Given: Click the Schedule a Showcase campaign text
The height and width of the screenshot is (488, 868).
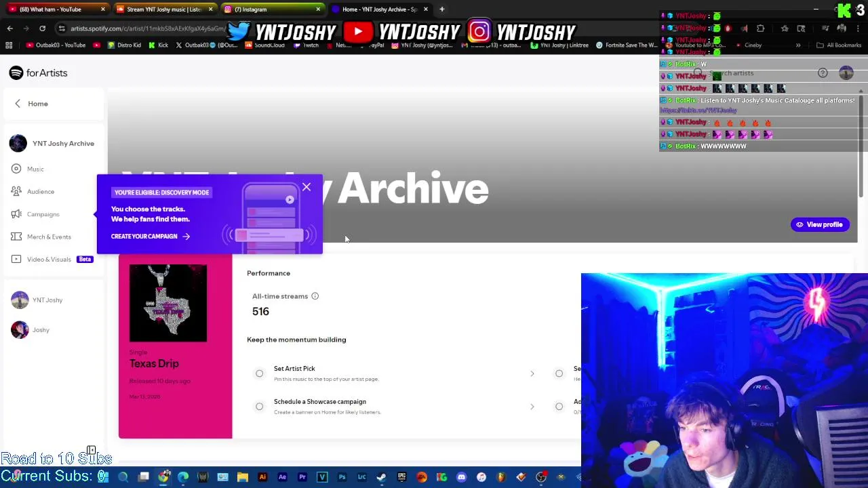Looking at the screenshot, I should 320,402.
